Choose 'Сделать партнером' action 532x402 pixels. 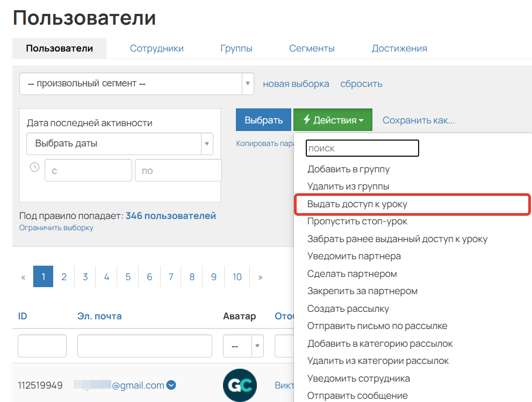(352, 274)
